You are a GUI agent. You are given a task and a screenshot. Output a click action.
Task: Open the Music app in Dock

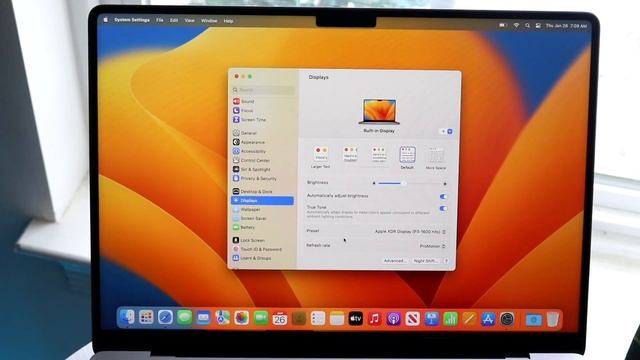tap(374, 319)
